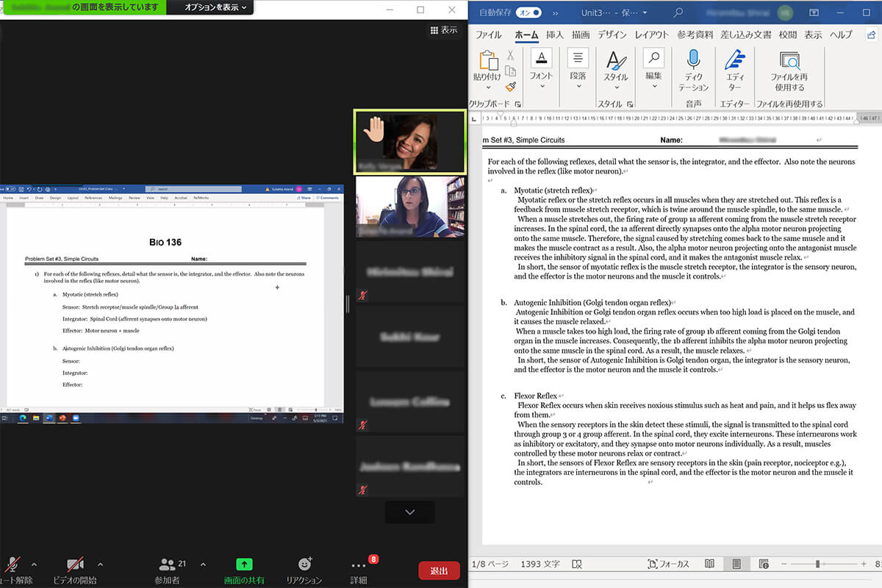The width and height of the screenshot is (882, 588).
Task: Start video with Zoom camera icon
Action: pos(75,564)
